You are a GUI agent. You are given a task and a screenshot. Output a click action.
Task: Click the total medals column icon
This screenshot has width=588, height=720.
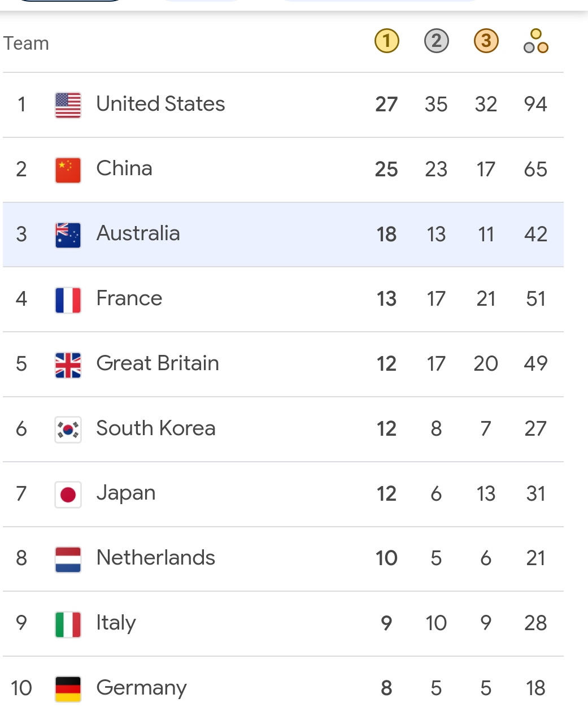535,41
